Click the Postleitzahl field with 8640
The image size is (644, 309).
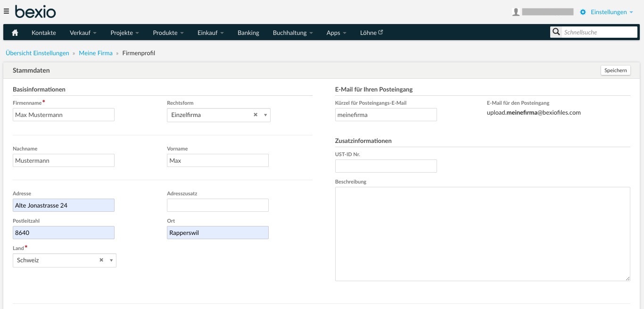tap(64, 233)
